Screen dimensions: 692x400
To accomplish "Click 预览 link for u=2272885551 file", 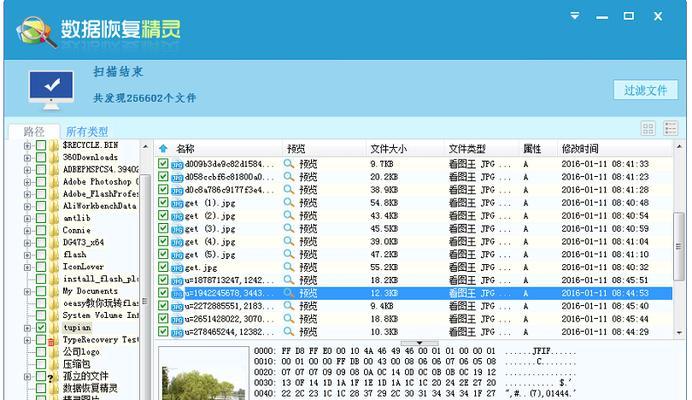I will tap(308, 306).
